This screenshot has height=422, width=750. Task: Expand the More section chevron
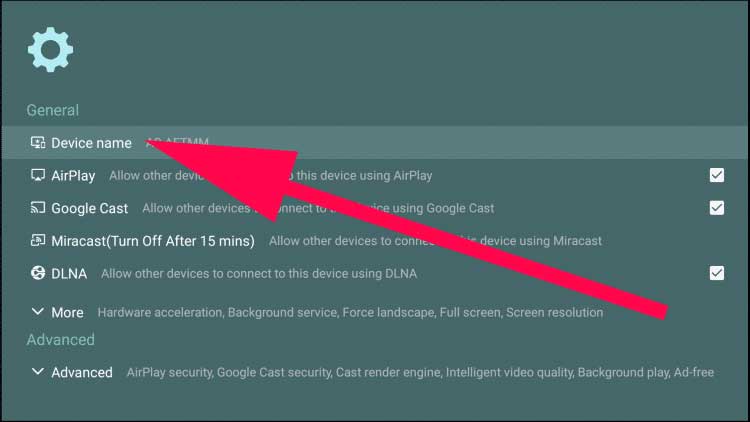[x=38, y=312]
